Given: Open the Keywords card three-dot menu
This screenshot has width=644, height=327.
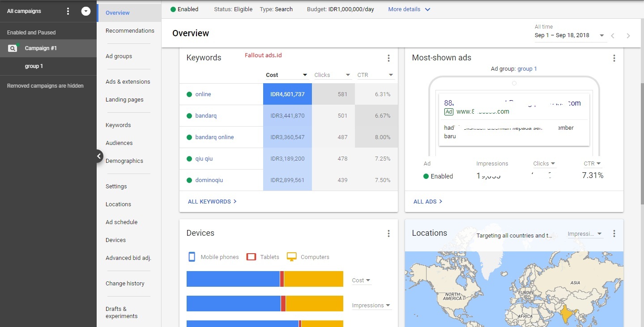Looking at the screenshot, I should (388, 58).
